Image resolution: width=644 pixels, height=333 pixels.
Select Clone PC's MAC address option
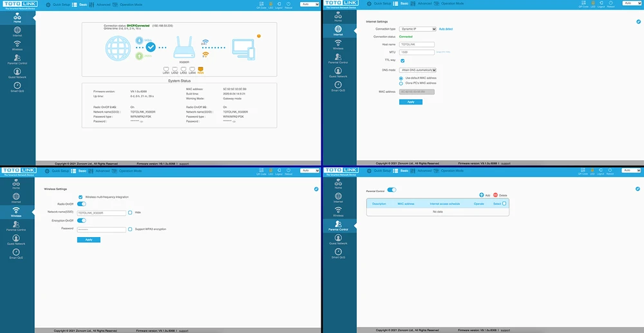coord(401,83)
